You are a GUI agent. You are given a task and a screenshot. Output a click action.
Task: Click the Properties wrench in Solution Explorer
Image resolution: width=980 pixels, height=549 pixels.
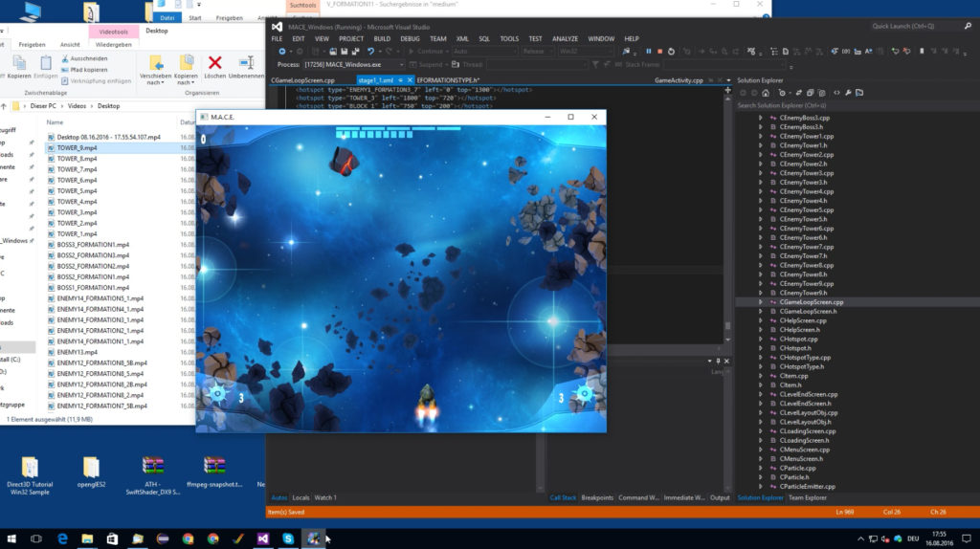pos(848,93)
